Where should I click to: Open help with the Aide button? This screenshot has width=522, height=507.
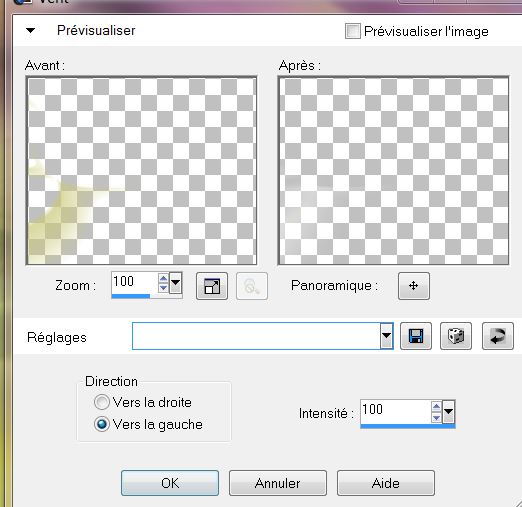pyautogui.click(x=386, y=483)
